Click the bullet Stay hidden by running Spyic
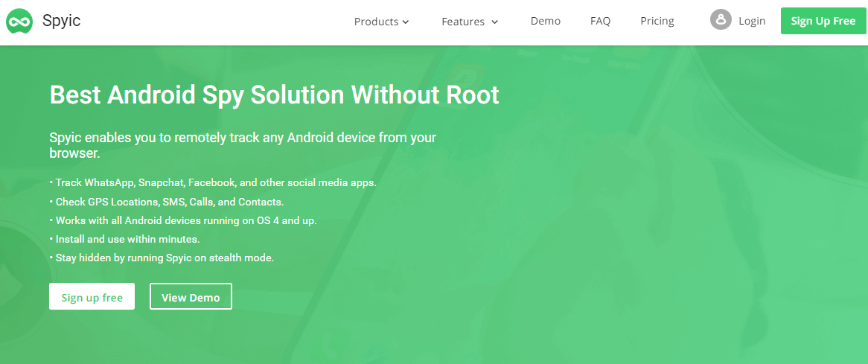 pyautogui.click(x=162, y=258)
